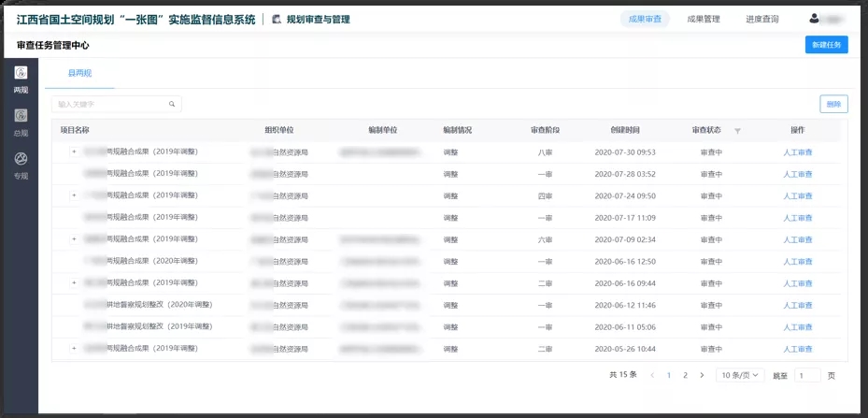Expand the row created 2020-05-26 10:44

(x=74, y=348)
